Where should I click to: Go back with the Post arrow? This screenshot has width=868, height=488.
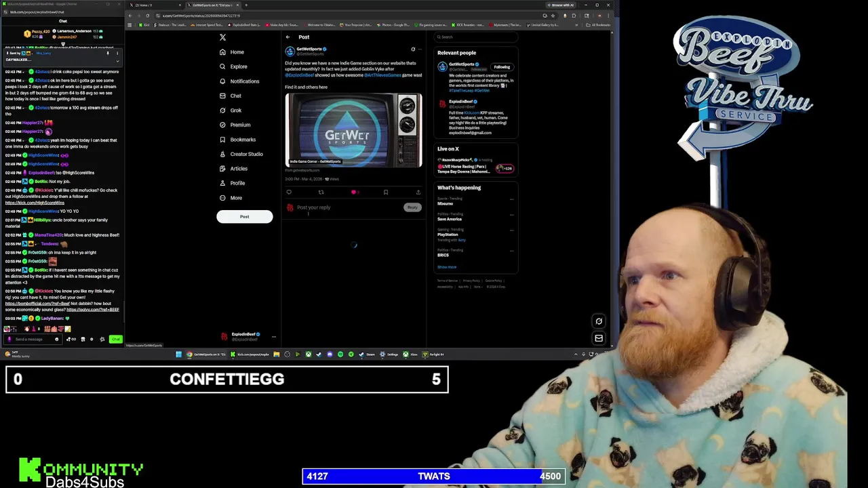point(288,37)
